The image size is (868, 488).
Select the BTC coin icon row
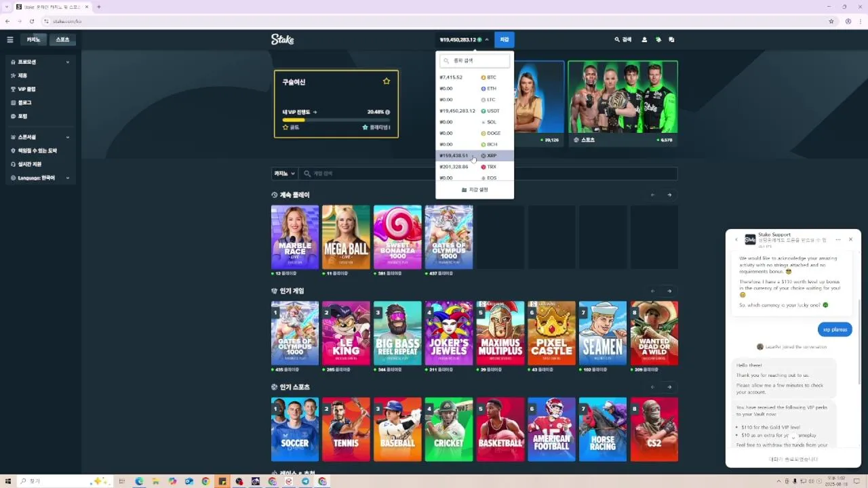tap(475, 77)
